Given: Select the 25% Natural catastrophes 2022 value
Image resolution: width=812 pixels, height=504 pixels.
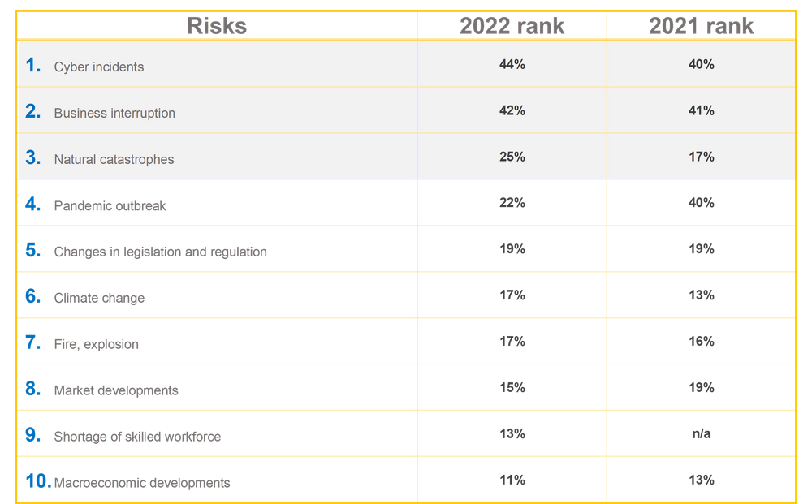Looking at the screenshot, I should pyautogui.click(x=512, y=157).
